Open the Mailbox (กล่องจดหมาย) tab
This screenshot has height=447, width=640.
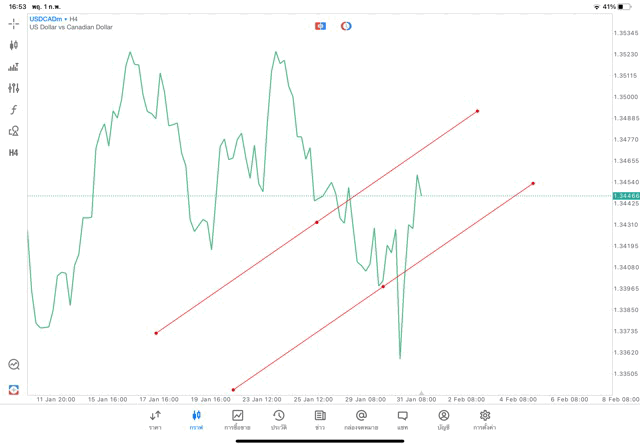(361, 419)
